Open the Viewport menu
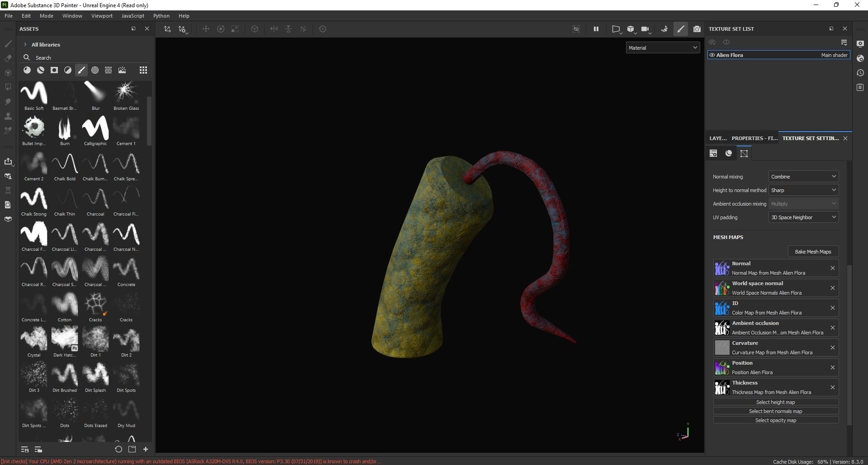This screenshot has height=465, width=868. point(102,16)
